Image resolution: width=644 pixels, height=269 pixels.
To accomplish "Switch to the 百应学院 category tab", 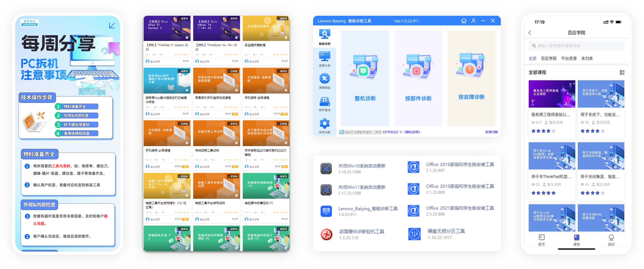I will pyautogui.click(x=549, y=58).
